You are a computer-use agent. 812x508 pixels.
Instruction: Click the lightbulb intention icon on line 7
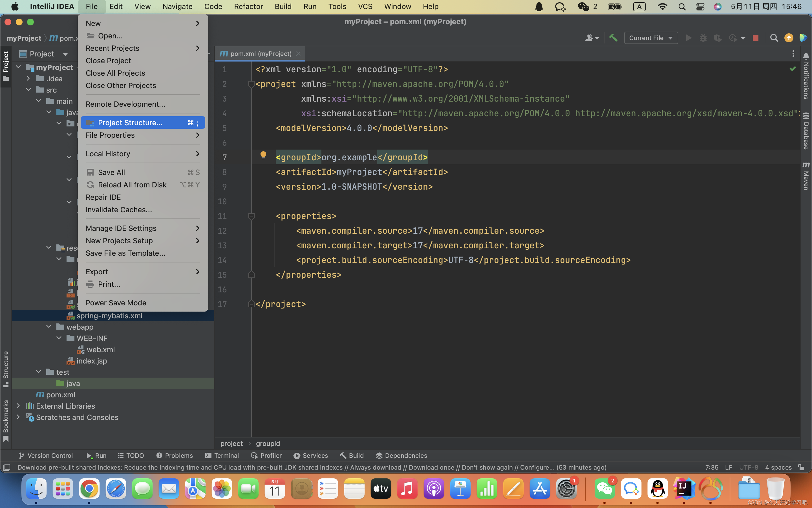(263, 155)
